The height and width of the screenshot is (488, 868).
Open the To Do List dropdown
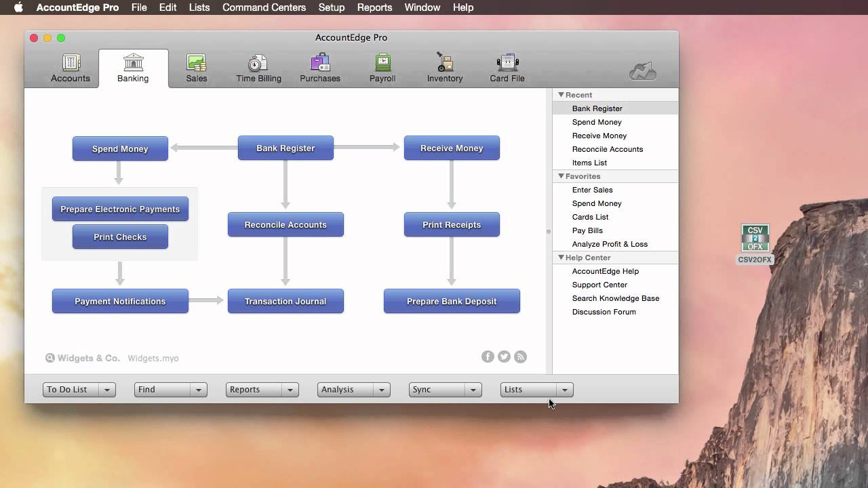[x=79, y=390]
